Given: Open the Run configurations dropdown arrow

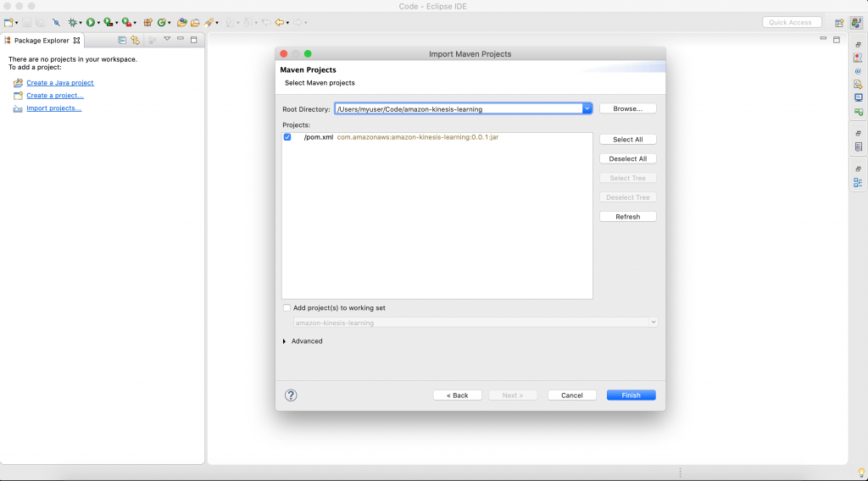Looking at the screenshot, I should coord(98,23).
